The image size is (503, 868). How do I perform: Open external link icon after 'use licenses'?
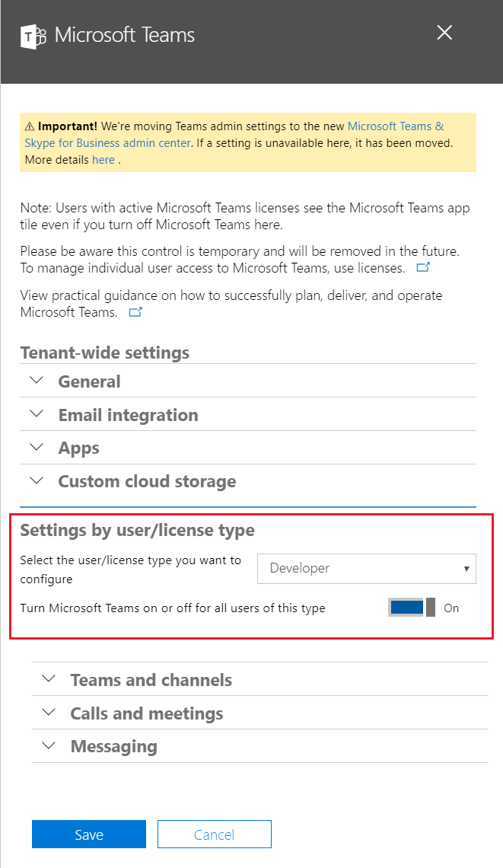tap(423, 268)
